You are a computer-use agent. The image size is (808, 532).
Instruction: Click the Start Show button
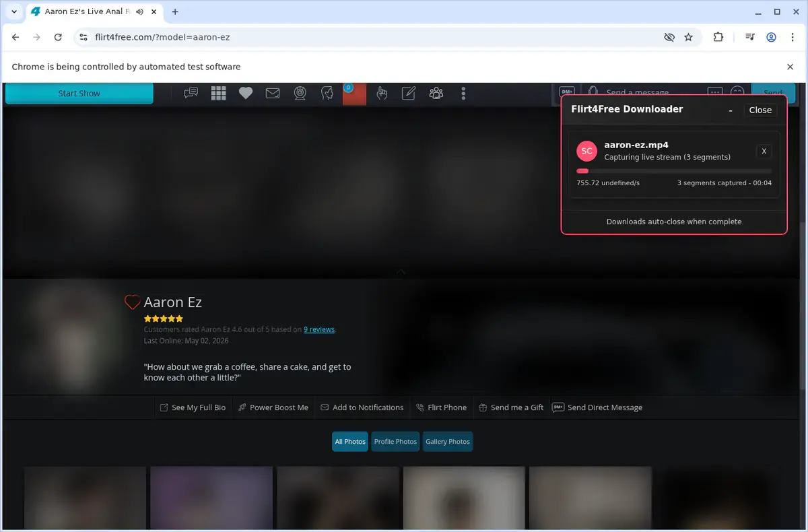click(x=79, y=94)
